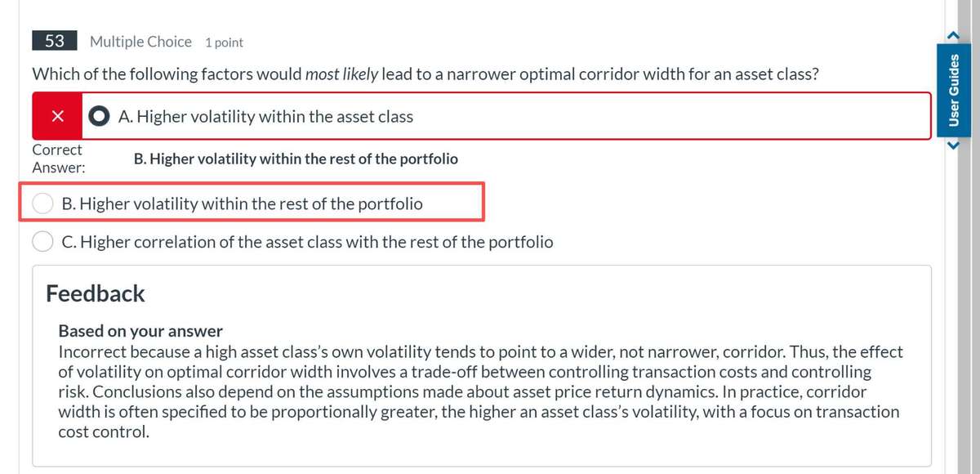This screenshot has width=980, height=474.
Task: Click the 'Based on your answer' subheading
Action: [140, 332]
